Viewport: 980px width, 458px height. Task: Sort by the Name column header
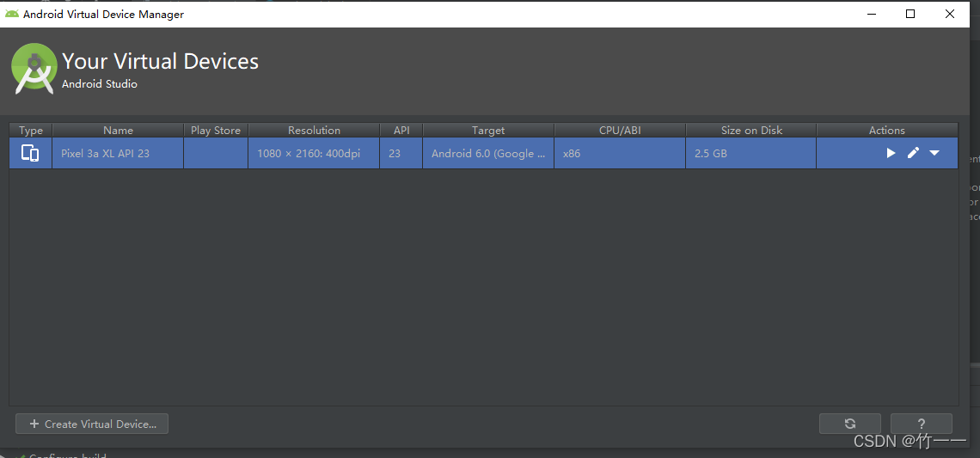coord(118,130)
